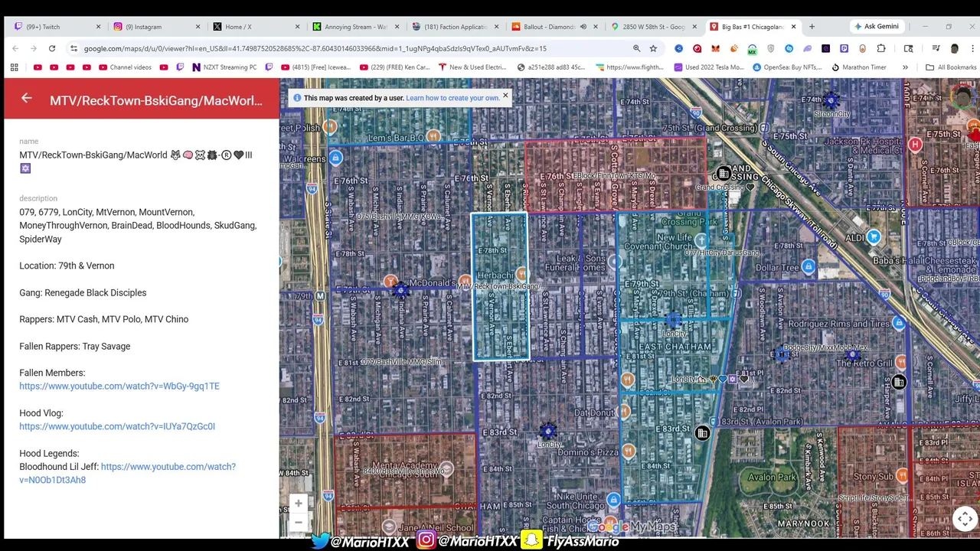Open the OpenSea: Buy NFTs bookmark
This screenshot has height=551, width=980.
tap(786, 67)
